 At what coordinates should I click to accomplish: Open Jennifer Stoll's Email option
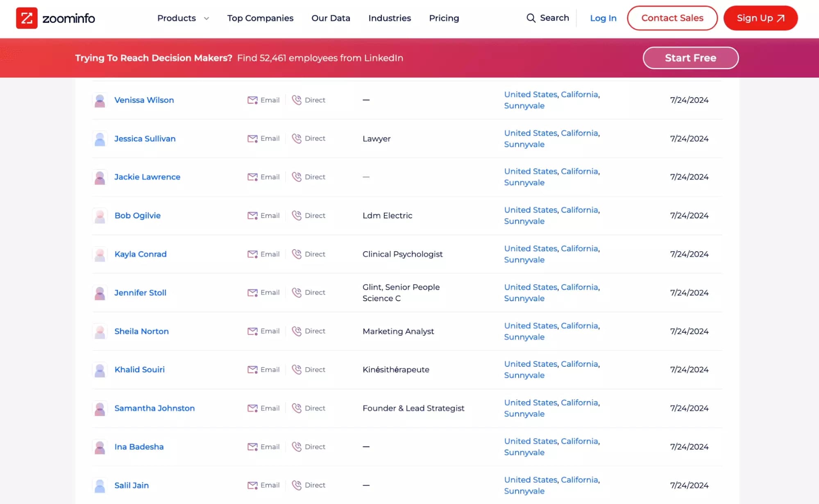click(x=253, y=293)
